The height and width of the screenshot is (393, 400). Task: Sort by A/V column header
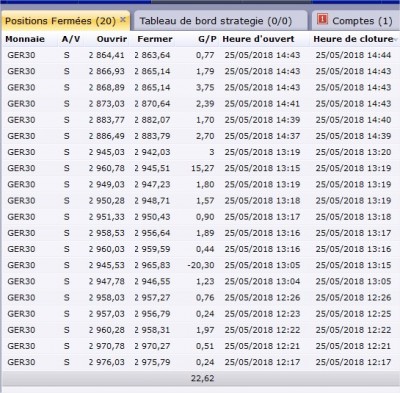[x=71, y=39]
